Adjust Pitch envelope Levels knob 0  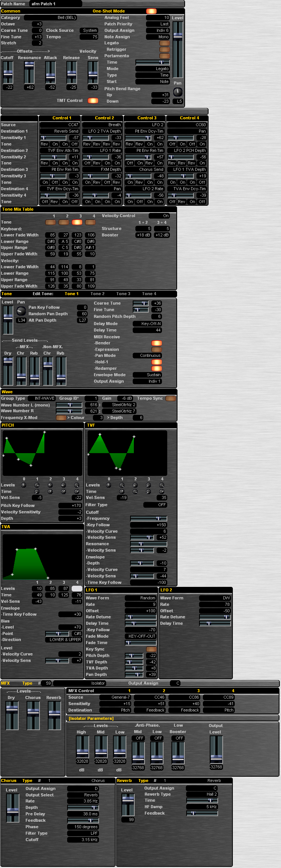[x=24, y=485]
